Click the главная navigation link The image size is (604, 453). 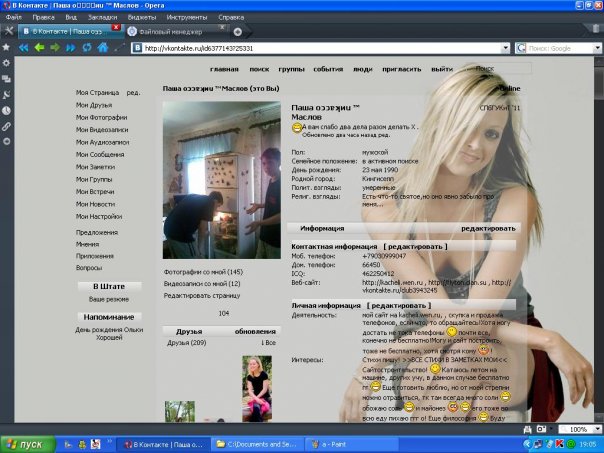coord(224,69)
